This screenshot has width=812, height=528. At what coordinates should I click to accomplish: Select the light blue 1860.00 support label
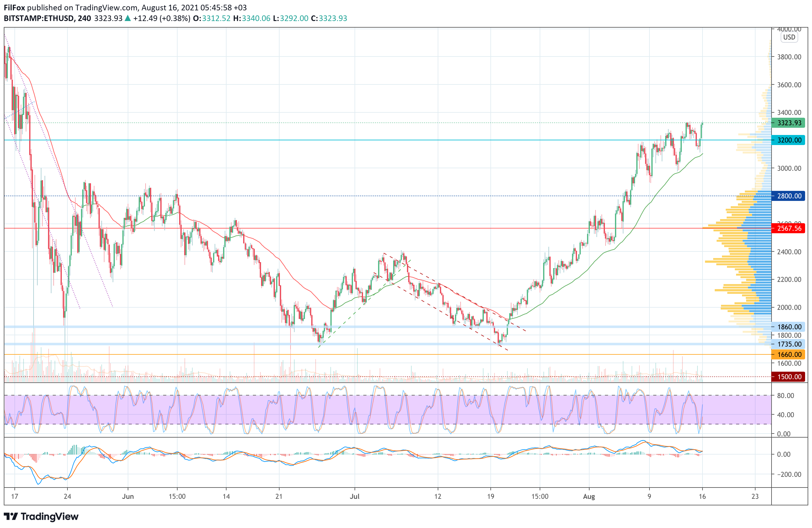[789, 327]
